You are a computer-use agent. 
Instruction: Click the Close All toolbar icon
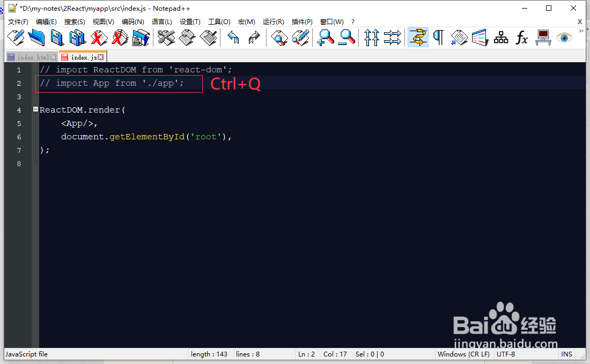(x=120, y=38)
